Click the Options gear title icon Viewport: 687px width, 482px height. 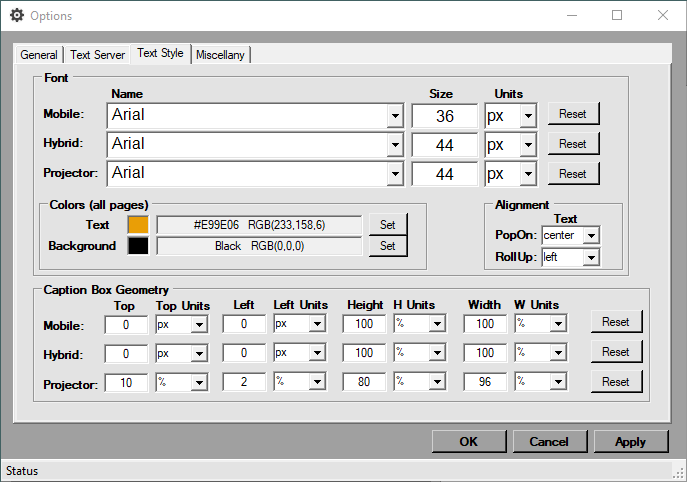17,15
